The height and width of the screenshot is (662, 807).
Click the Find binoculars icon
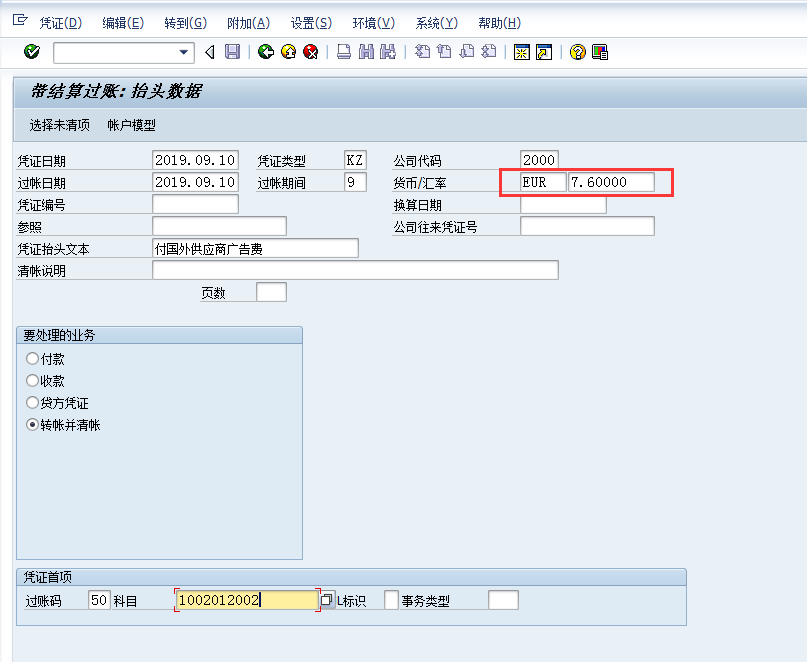click(366, 52)
